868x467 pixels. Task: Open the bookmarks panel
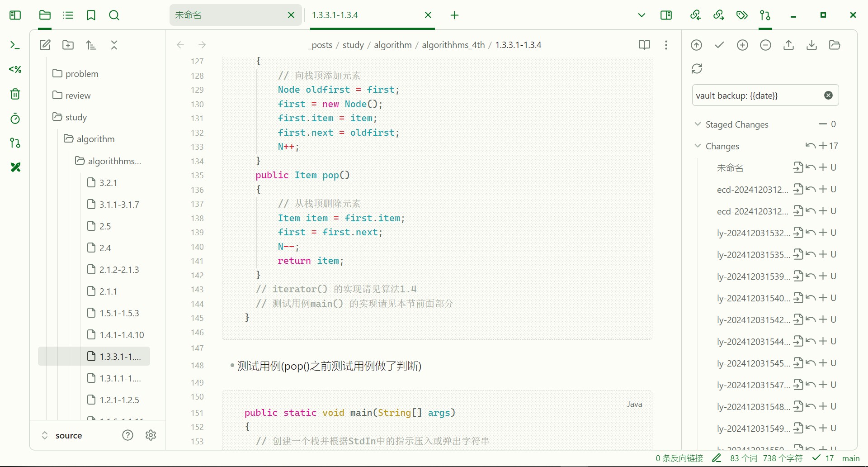pyautogui.click(x=91, y=15)
